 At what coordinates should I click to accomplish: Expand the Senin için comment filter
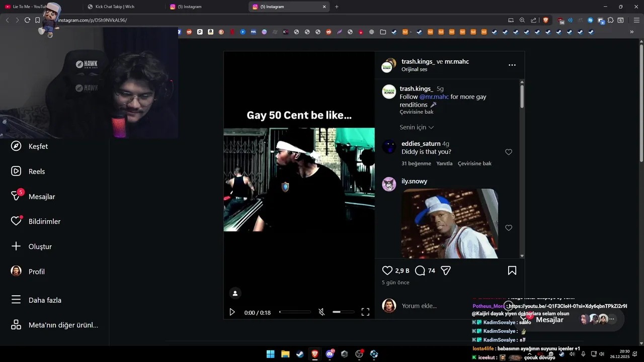coord(417,127)
